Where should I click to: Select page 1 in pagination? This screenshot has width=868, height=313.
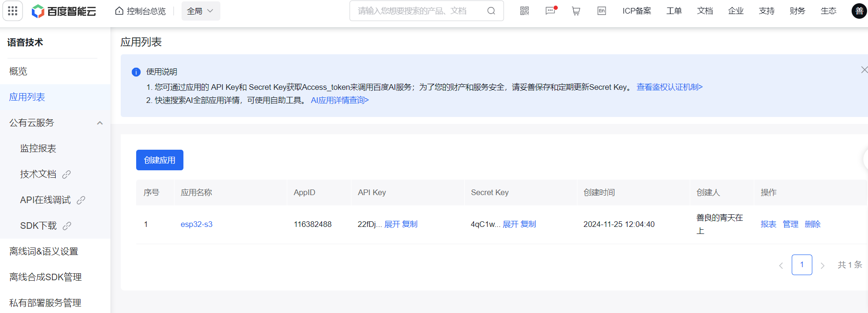click(x=802, y=265)
